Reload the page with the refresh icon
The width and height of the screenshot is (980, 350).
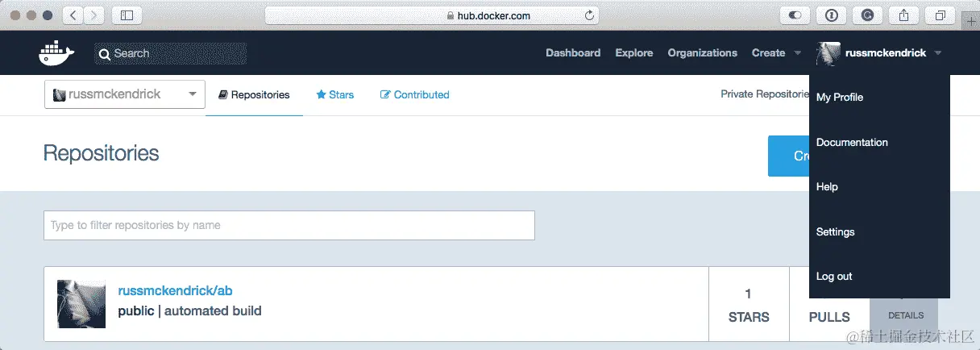click(x=590, y=15)
